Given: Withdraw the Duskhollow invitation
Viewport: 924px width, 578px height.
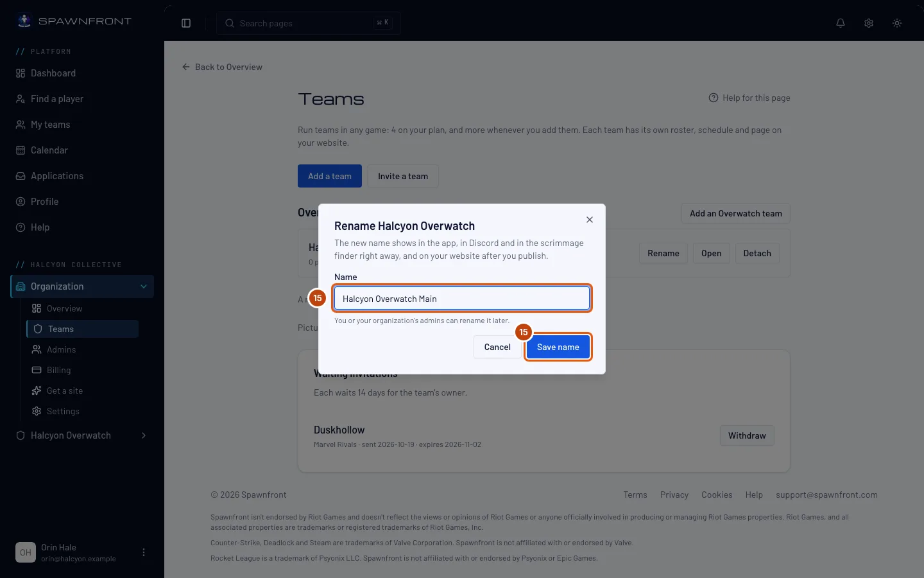Looking at the screenshot, I should 747,435.
